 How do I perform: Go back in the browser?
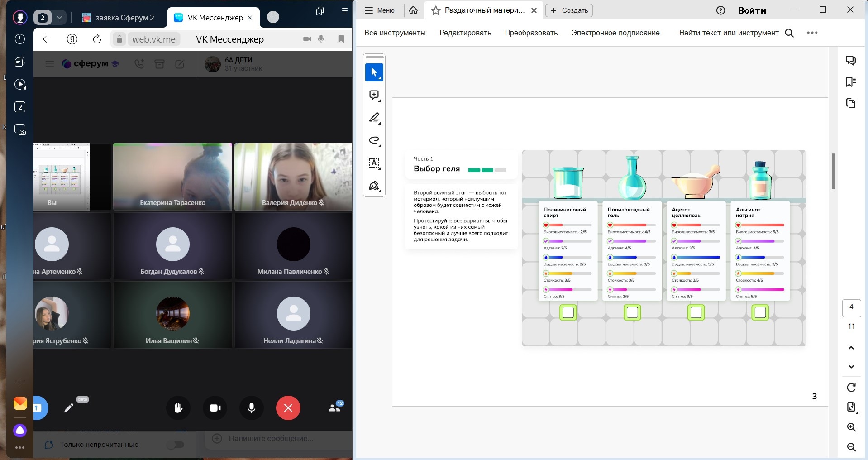tap(47, 39)
